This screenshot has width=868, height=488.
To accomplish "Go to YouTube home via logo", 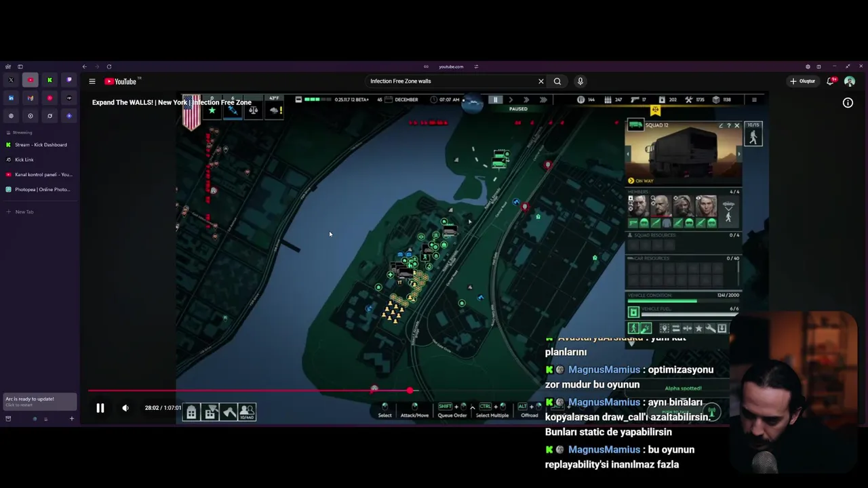I will pyautogui.click(x=121, y=81).
